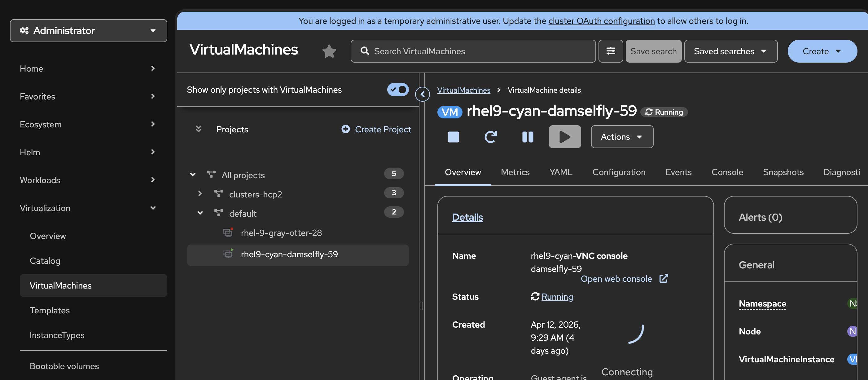Switch to the Console tab
Screen dimensions: 868x380
coord(727,172)
